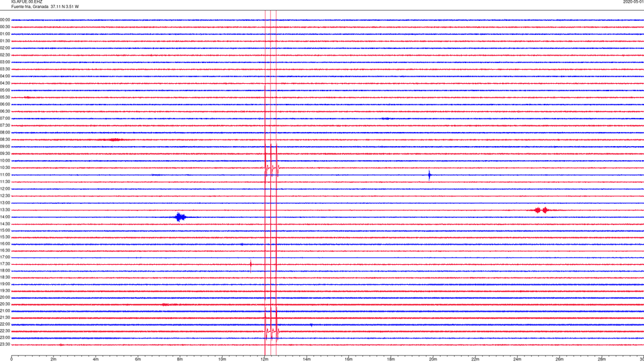Screen dimensions: 644x362
Task: Pick the blue seismic burst on the 14:00 trace
Action: click(180, 217)
